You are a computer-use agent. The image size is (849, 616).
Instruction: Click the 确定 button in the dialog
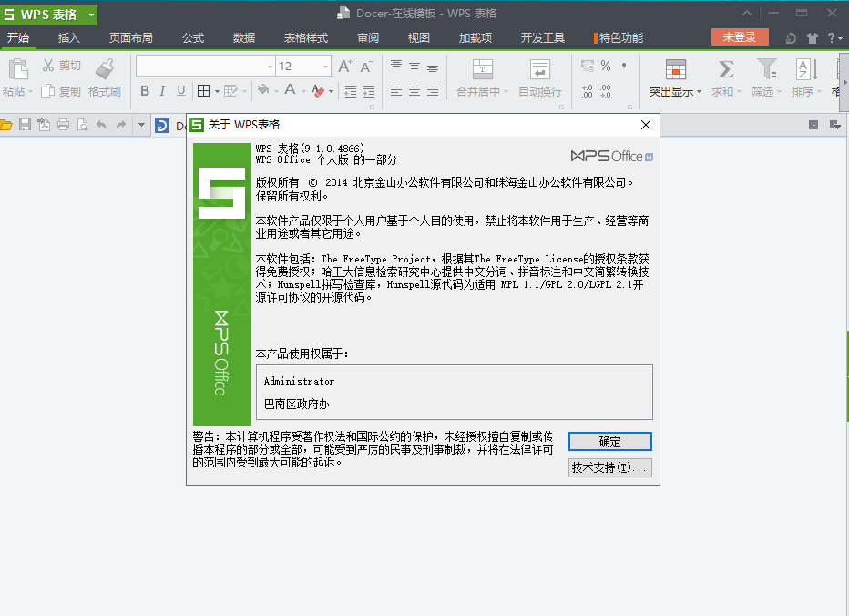coord(609,442)
